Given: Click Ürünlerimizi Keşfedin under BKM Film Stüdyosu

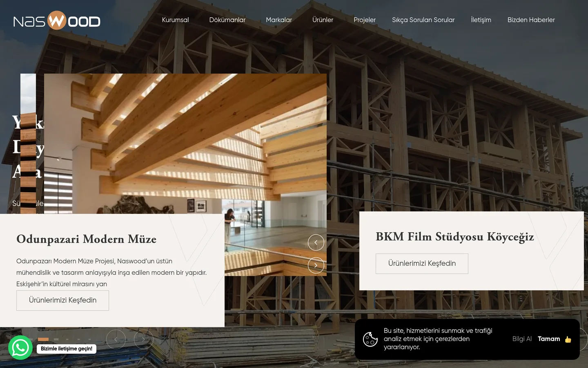Looking at the screenshot, I should tap(422, 264).
